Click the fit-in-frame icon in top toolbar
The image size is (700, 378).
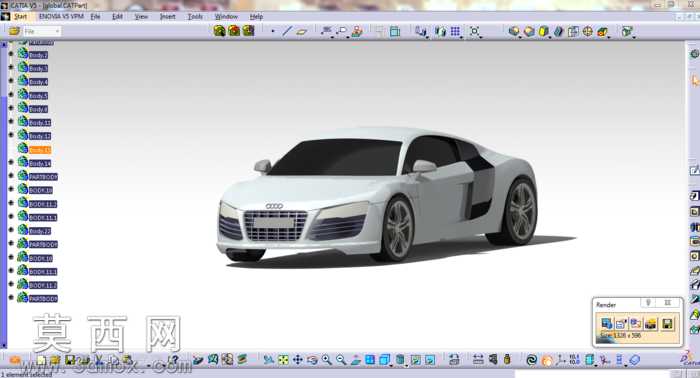[x=475, y=31]
